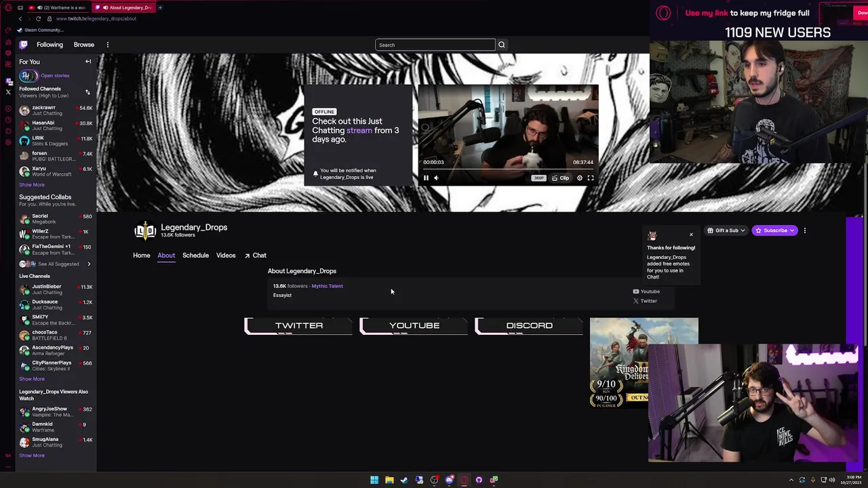Open forsen channel from sidebar
Image resolution: width=868 pixels, height=488 pixels.
[56, 156]
